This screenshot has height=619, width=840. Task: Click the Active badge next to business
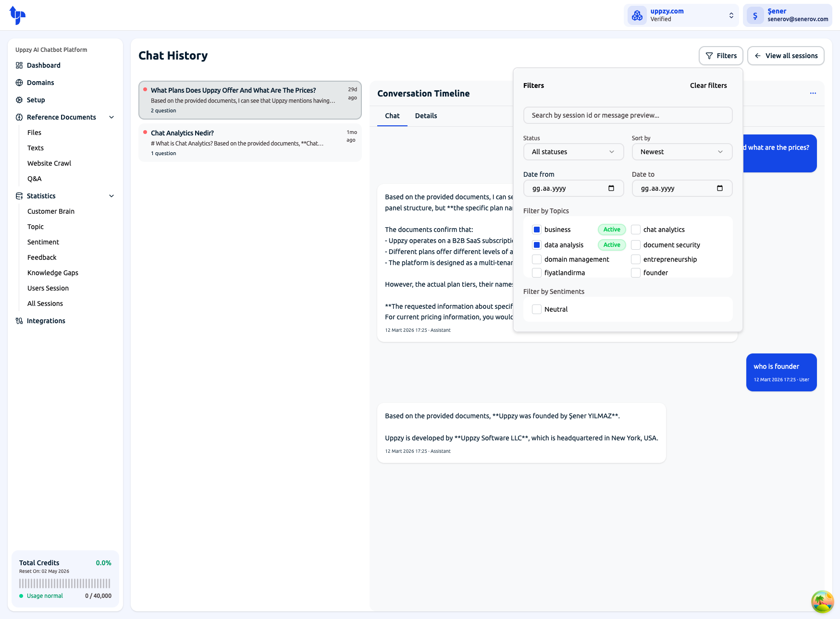(x=612, y=230)
